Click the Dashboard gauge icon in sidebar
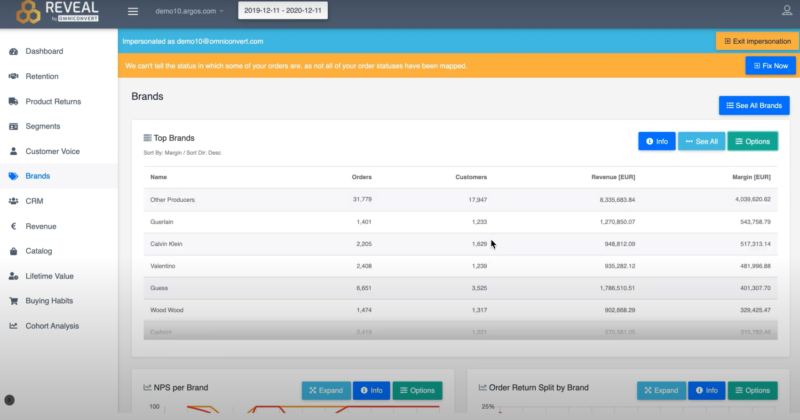 (13, 52)
